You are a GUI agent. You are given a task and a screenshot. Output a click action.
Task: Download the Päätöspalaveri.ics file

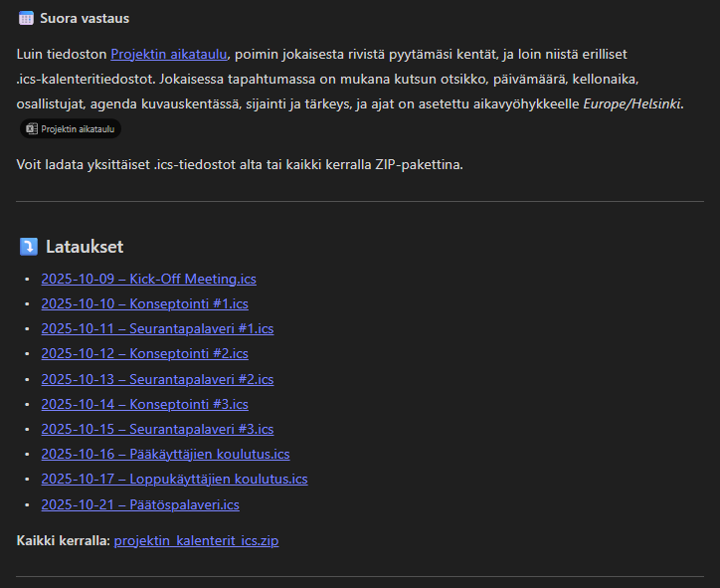click(140, 504)
